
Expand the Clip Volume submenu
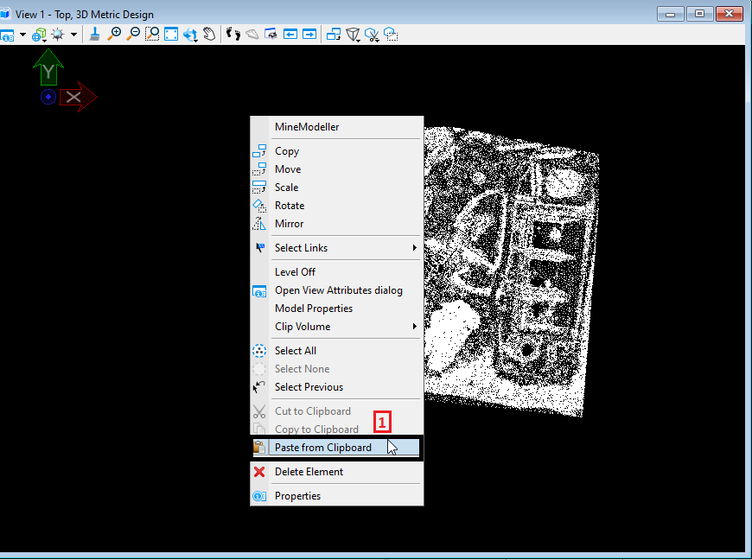(x=415, y=327)
